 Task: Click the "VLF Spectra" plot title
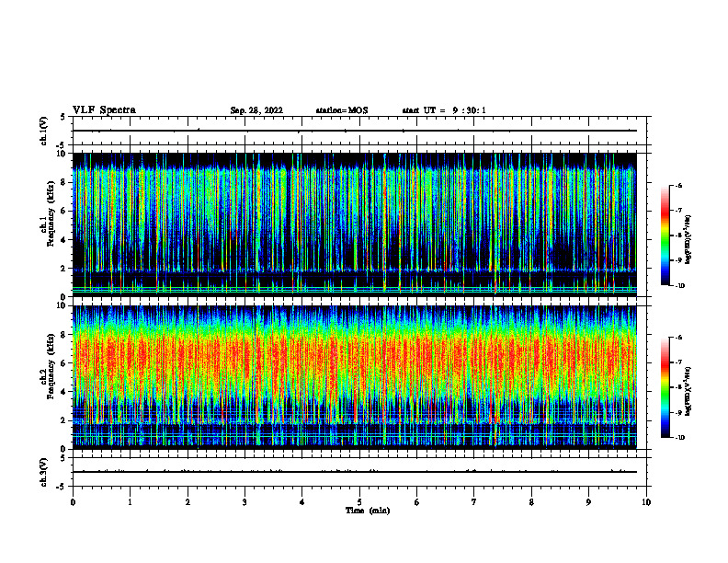(104, 110)
